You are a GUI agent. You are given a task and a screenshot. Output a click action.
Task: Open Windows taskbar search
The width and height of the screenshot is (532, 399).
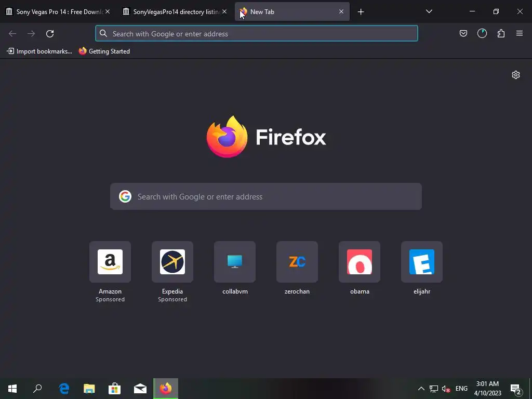37,389
